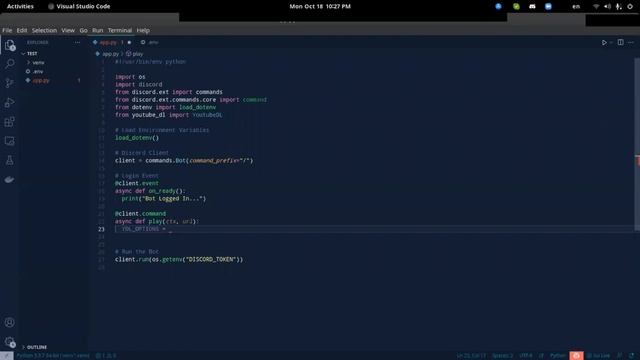Viewport: 640px width, 360px height.
Task: Open the Run and Debug view
Action: coord(9,102)
